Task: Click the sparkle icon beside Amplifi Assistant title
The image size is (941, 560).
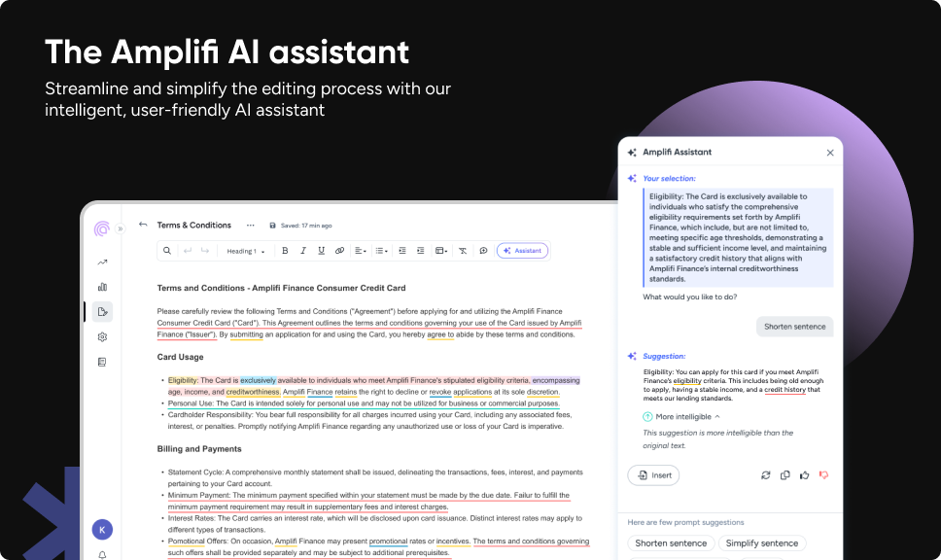Action: point(632,153)
